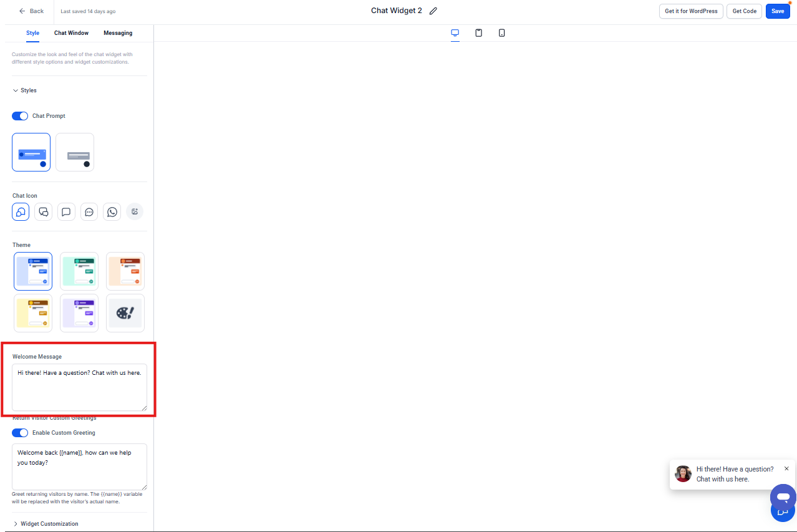797x532 pixels.
Task: Go to the Messaging tab
Action: click(x=118, y=33)
